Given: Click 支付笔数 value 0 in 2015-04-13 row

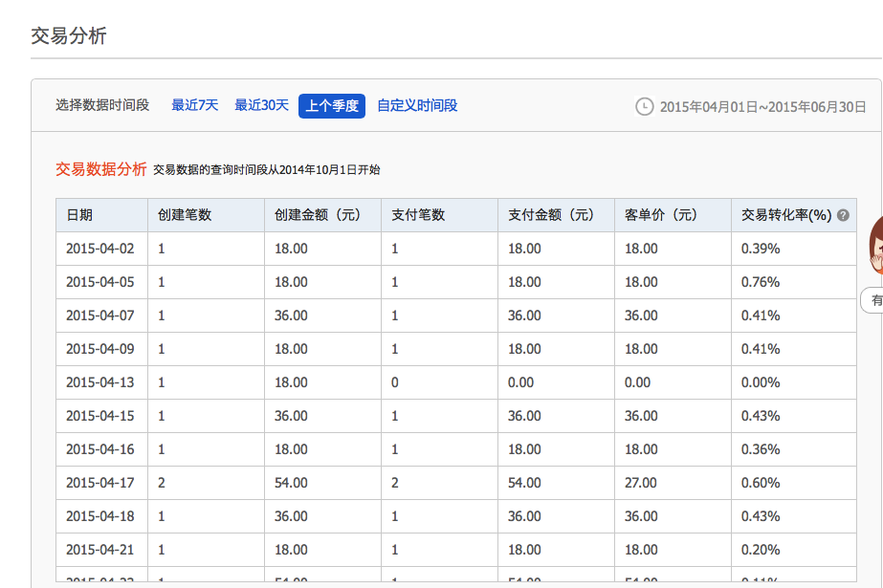Looking at the screenshot, I should pyautogui.click(x=395, y=382).
